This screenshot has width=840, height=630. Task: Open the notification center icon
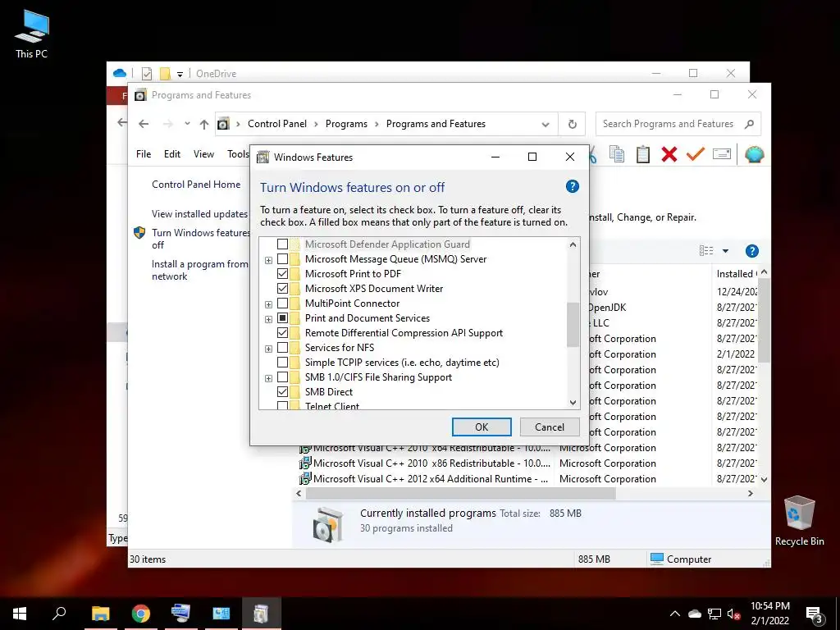click(x=815, y=614)
